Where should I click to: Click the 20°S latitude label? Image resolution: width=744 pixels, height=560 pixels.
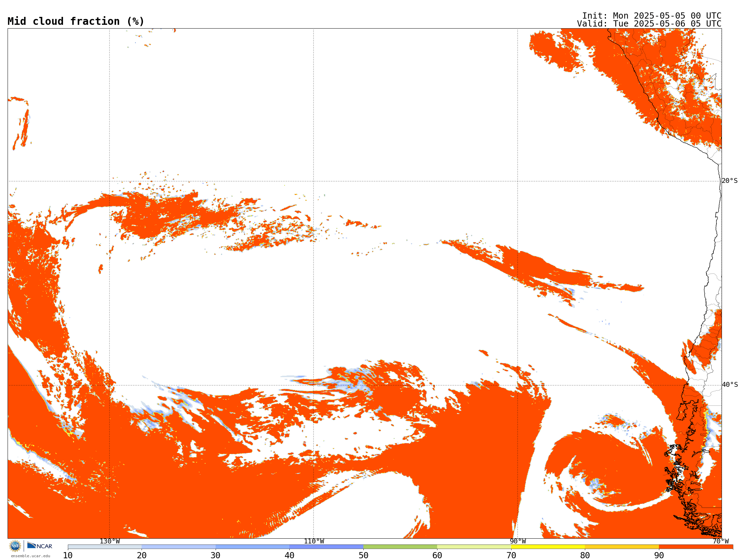click(x=730, y=181)
